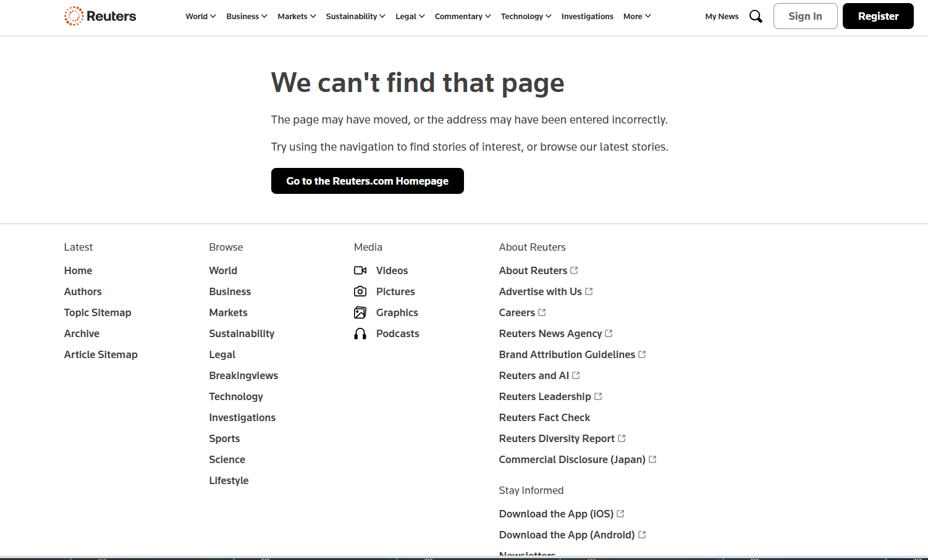Open the Download the App (Android) link text
928x560 pixels.
(x=567, y=535)
